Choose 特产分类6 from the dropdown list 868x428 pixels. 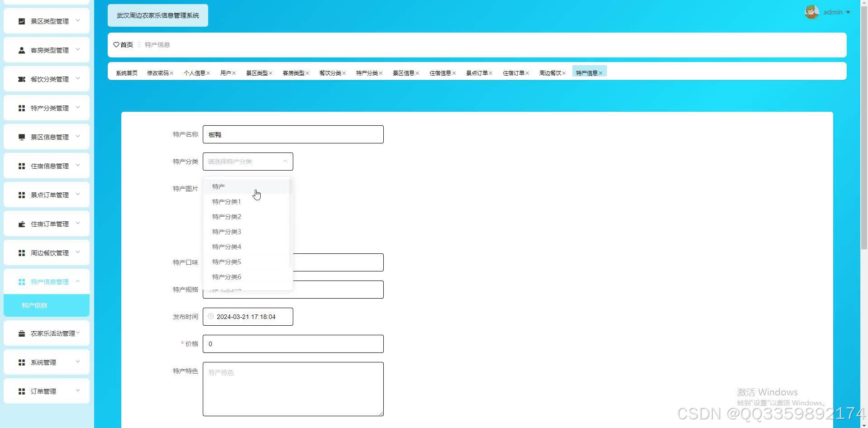(246, 277)
